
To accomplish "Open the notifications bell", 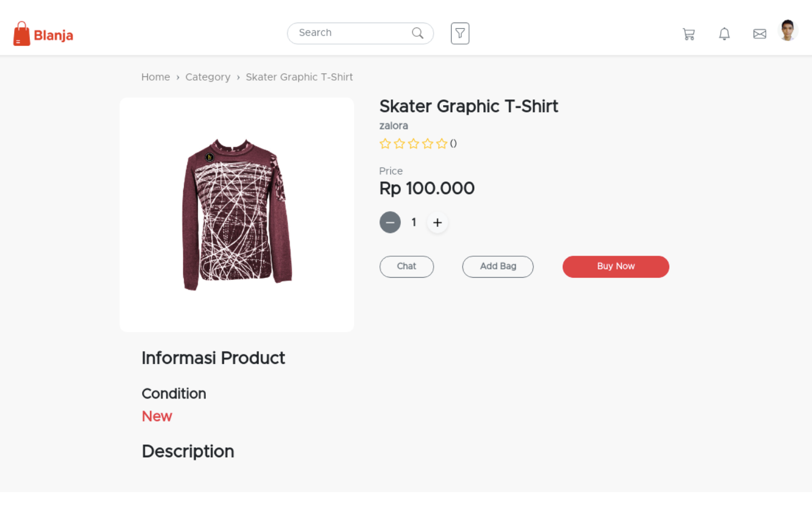I will (725, 34).
